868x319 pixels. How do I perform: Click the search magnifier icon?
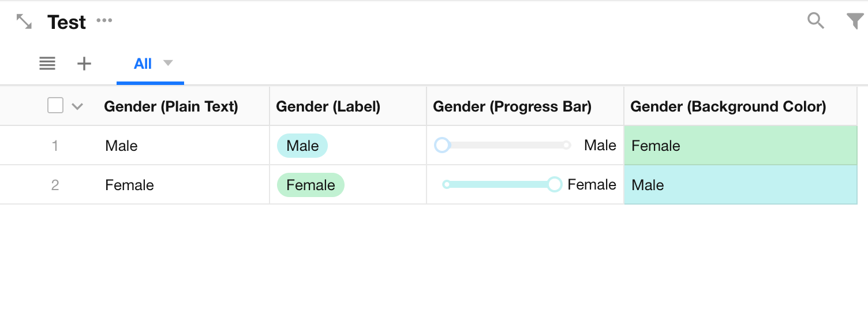click(x=815, y=21)
